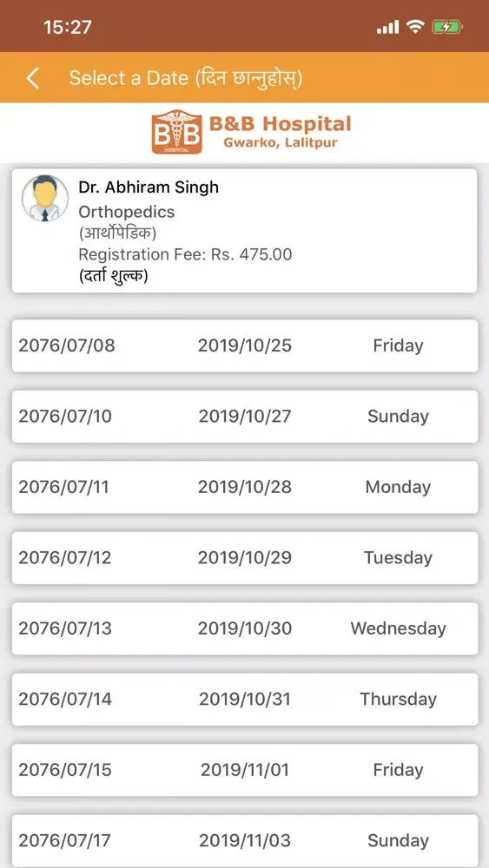Tap the doctor avatar icon
The image size is (489, 868).
click(45, 198)
